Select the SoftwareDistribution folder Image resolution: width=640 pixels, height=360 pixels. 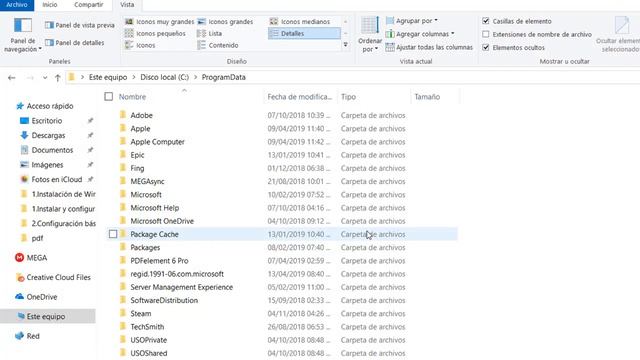[x=164, y=300]
